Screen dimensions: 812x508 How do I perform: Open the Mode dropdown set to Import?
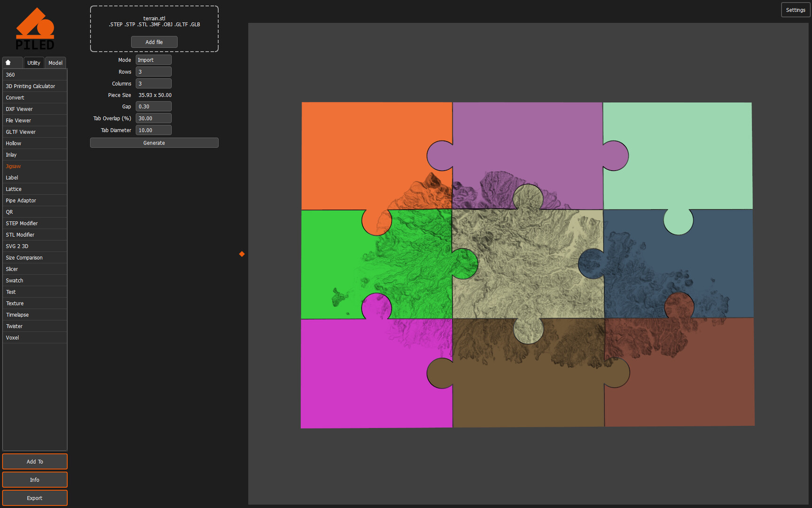(154, 60)
